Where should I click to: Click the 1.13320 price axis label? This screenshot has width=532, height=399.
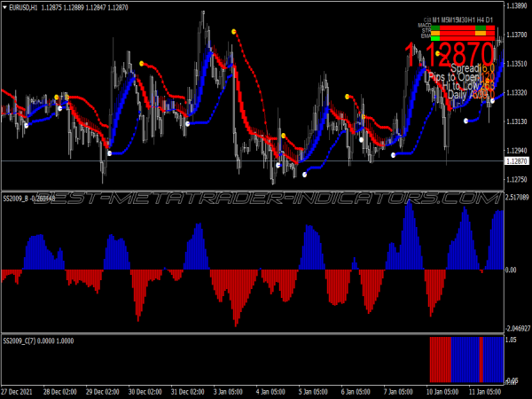point(516,92)
